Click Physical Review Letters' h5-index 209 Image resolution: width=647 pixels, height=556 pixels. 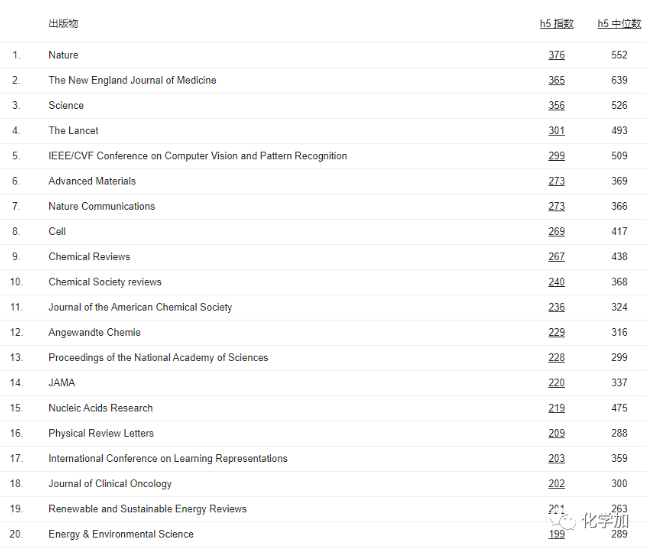point(556,433)
